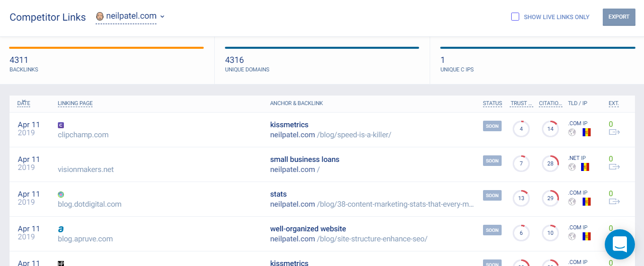This screenshot has width=644, height=266.
Task: Enable the Show Live Links Only checkbox
Action: [x=515, y=17]
